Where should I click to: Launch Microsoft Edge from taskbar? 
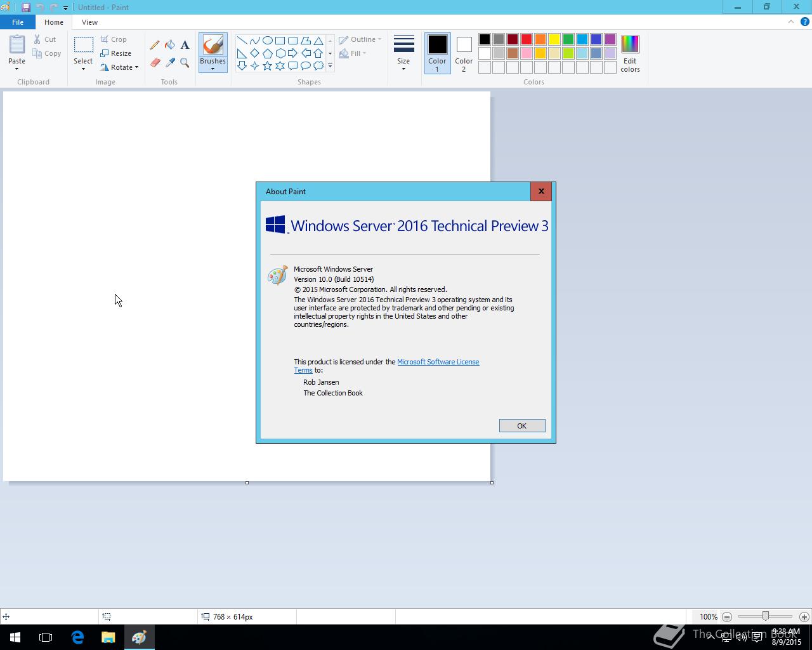[x=77, y=637]
